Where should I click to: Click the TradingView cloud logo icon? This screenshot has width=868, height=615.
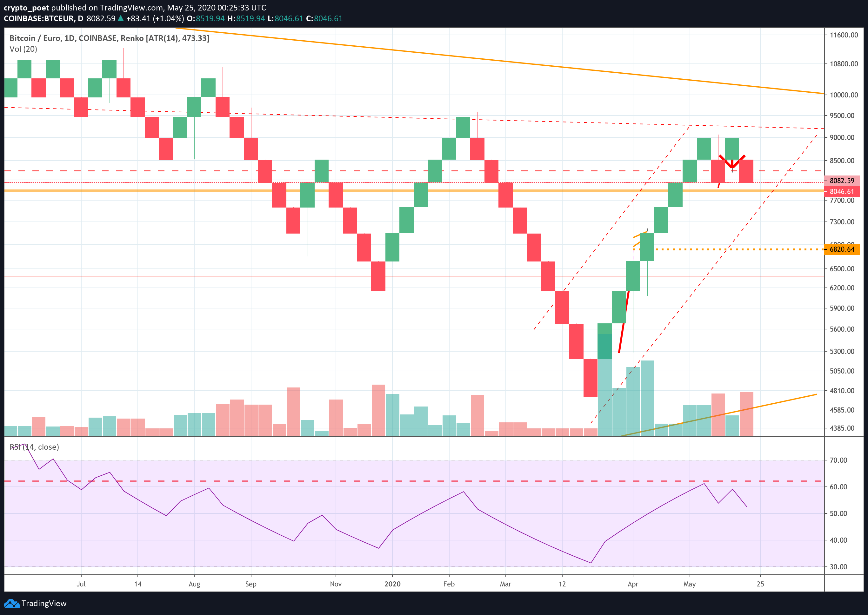click(x=11, y=603)
